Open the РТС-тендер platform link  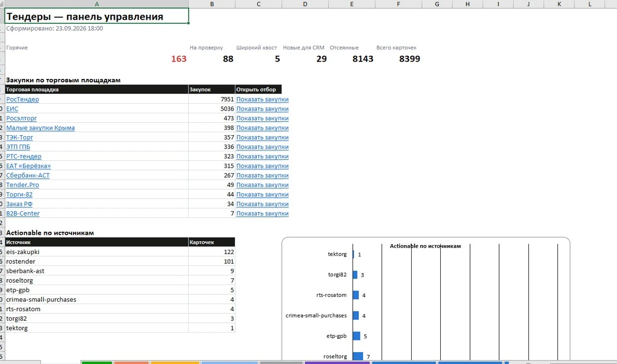click(24, 156)
